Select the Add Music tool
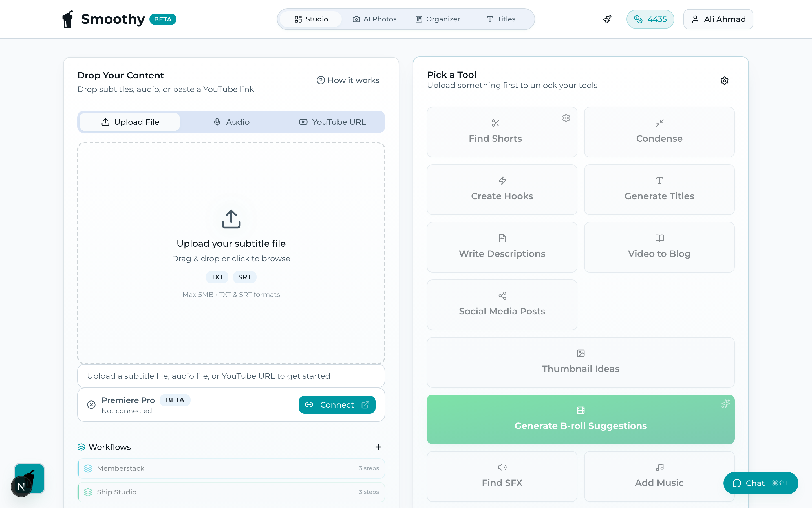The image size is (812, 508). click(x=659, y=476)
